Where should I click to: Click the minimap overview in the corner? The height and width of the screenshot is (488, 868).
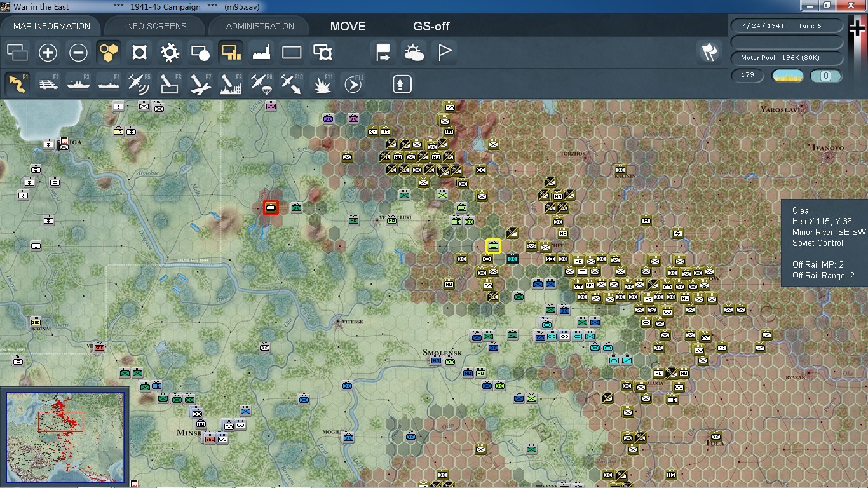pos(65,437)
